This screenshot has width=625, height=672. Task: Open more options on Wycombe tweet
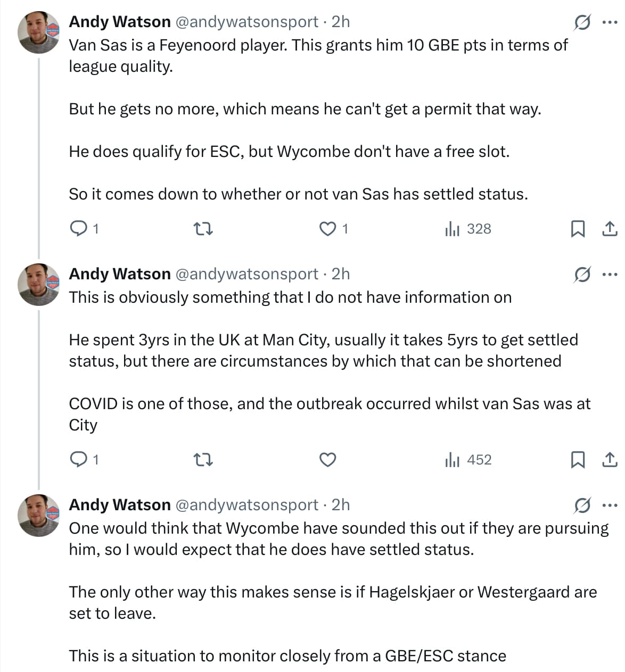(609, 505)
